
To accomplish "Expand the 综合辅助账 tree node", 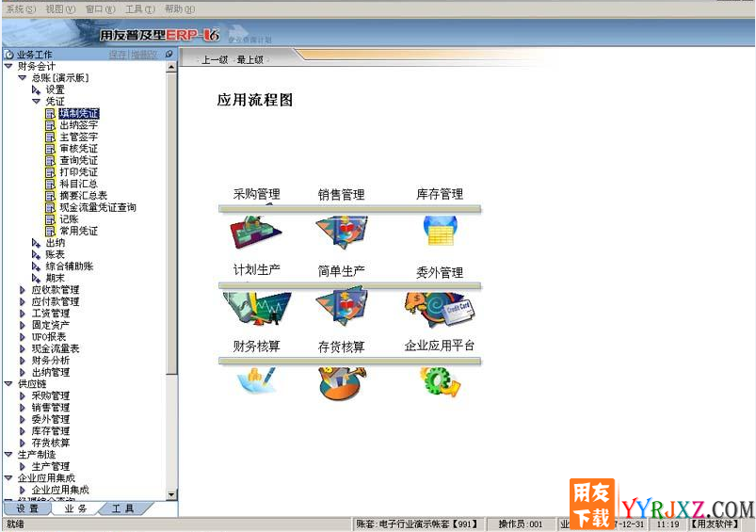I will [x=36, y=266].
